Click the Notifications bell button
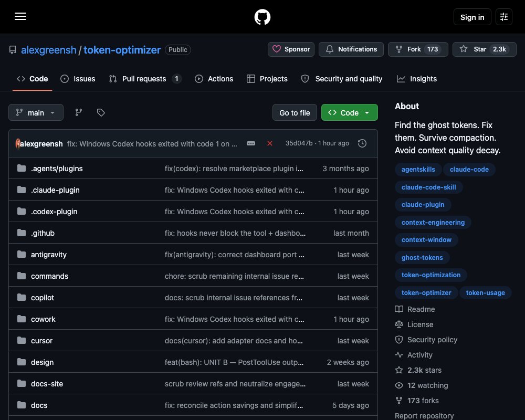Image resolution: width=525 pixels, height=420 pixels. [x=351, y=49]
